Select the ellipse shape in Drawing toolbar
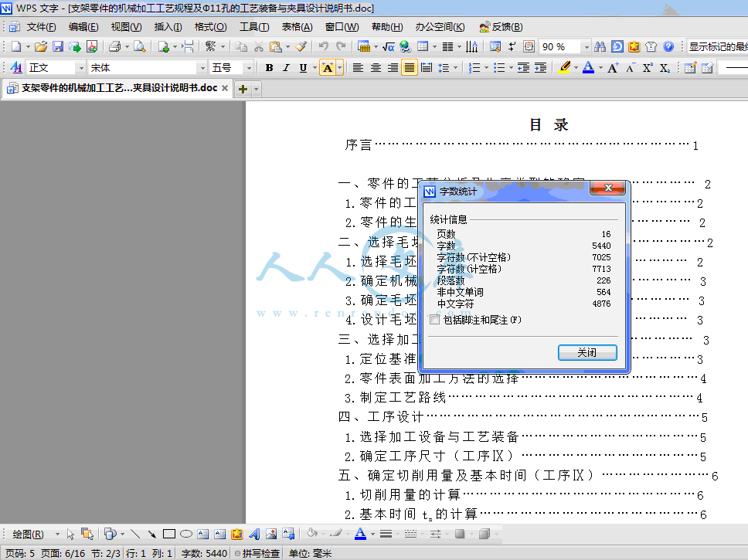The image size is (748, 560). (186, 534)
